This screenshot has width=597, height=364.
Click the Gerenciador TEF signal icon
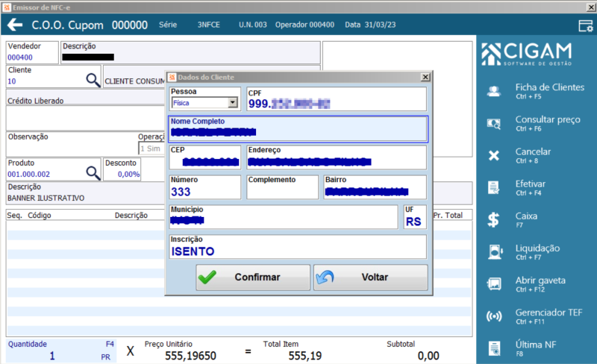(494, 316)
